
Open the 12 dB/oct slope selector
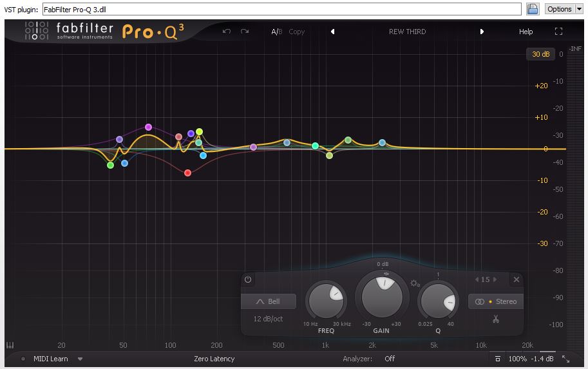(268, 319)
